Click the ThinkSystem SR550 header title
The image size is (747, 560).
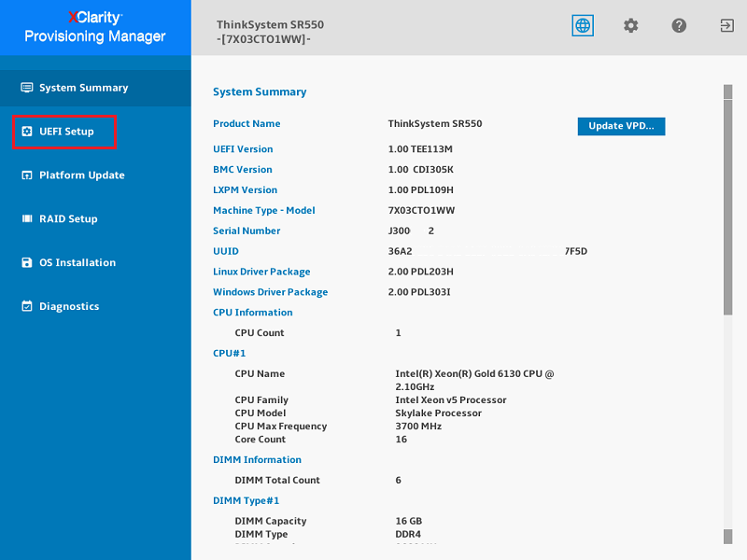coord(270,25)
